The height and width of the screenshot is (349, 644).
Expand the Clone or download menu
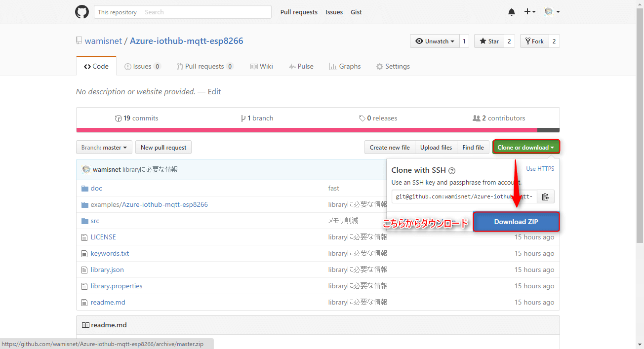[x=525, y=147]
